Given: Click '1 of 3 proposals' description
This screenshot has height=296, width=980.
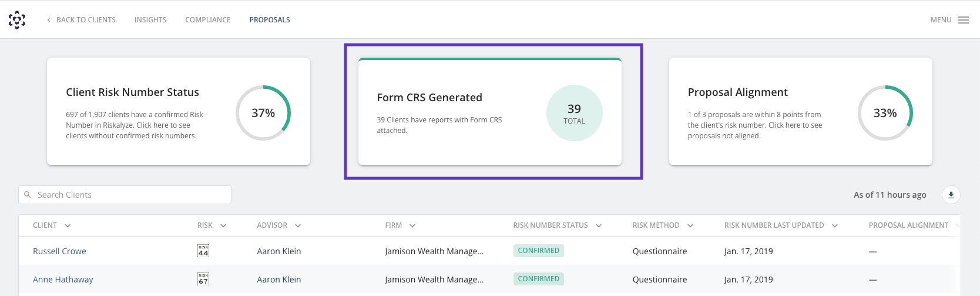Looking at the screenshot, I should tap(755, 125).
